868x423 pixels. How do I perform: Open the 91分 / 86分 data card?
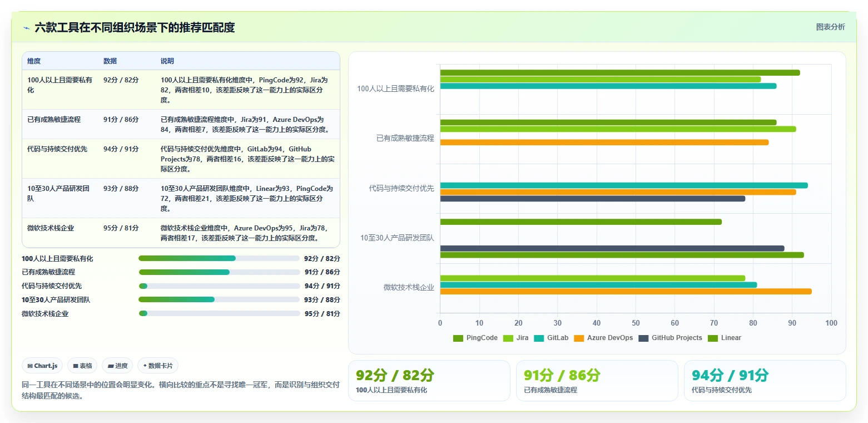pos(597,381)
